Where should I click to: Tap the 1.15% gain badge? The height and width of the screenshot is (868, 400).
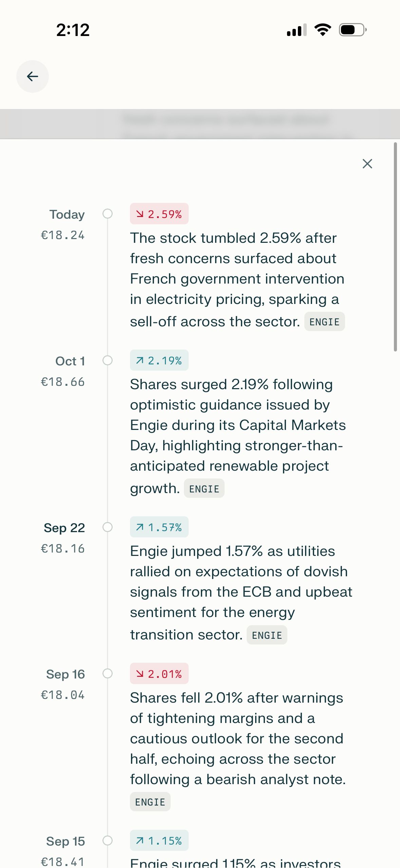pos(159,840)
